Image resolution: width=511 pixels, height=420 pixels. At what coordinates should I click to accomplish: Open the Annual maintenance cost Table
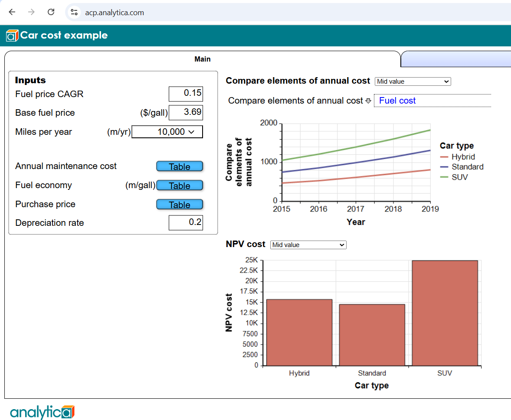180,166
